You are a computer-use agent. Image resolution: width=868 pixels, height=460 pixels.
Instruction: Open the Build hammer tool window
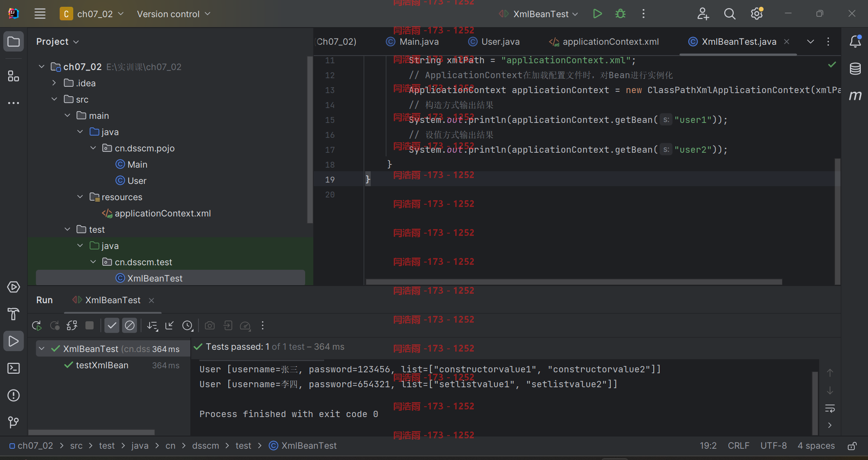[x=14, y=314]
